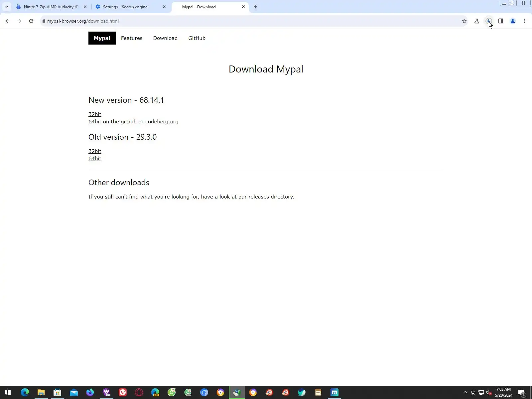Click the "Old version - 29.3.0" heading
532x399 pixels.
point(122,137)
